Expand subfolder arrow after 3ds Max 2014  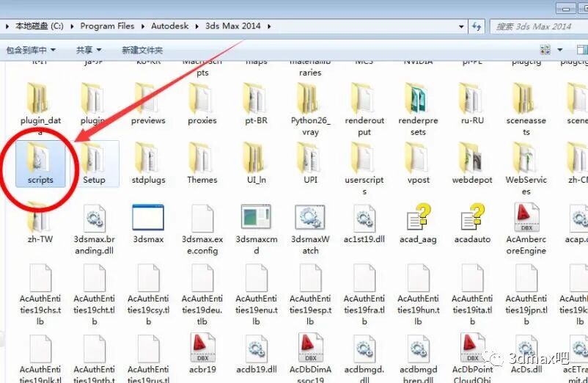click(x=269, y=26)
